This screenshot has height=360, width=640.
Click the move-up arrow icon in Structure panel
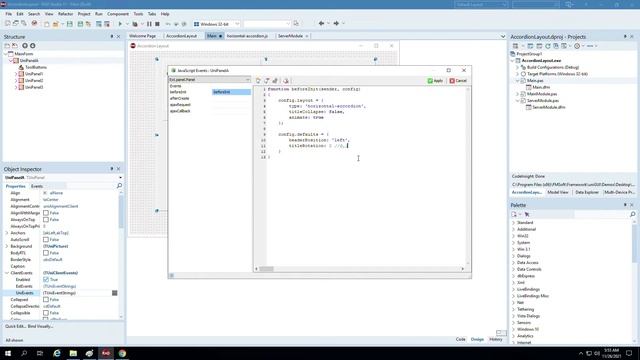tap(25, 46)
